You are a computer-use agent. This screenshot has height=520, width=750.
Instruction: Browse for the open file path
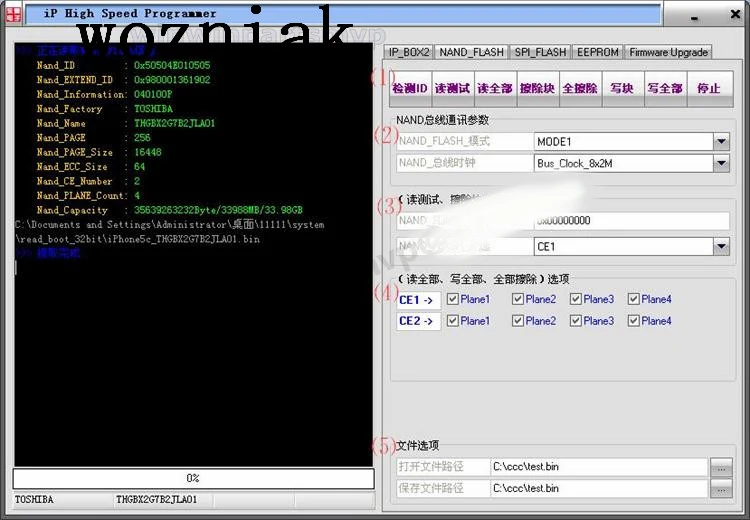point(721,467)
